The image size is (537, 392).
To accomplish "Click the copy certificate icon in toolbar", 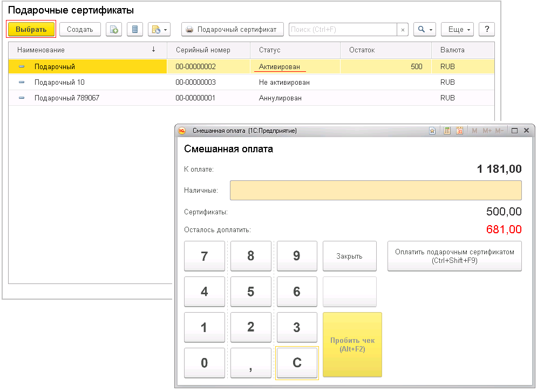I will pyautogui.click(x=114, y=30).
